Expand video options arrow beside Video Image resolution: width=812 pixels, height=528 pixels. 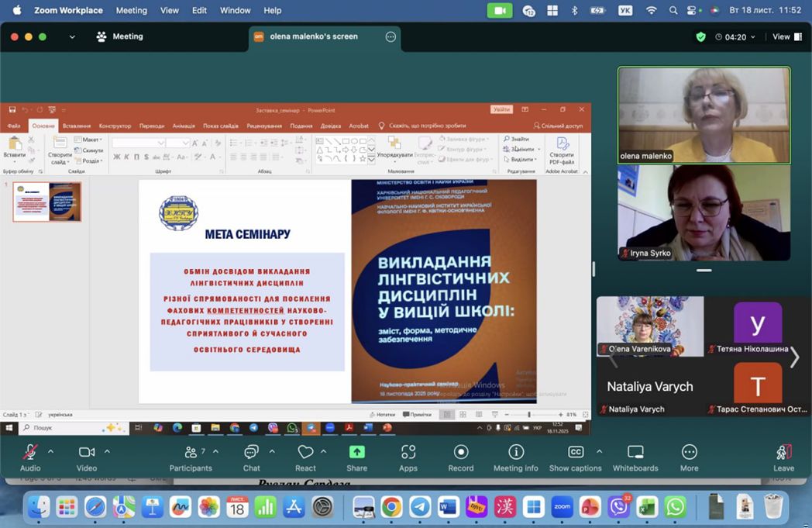point(107,450)
